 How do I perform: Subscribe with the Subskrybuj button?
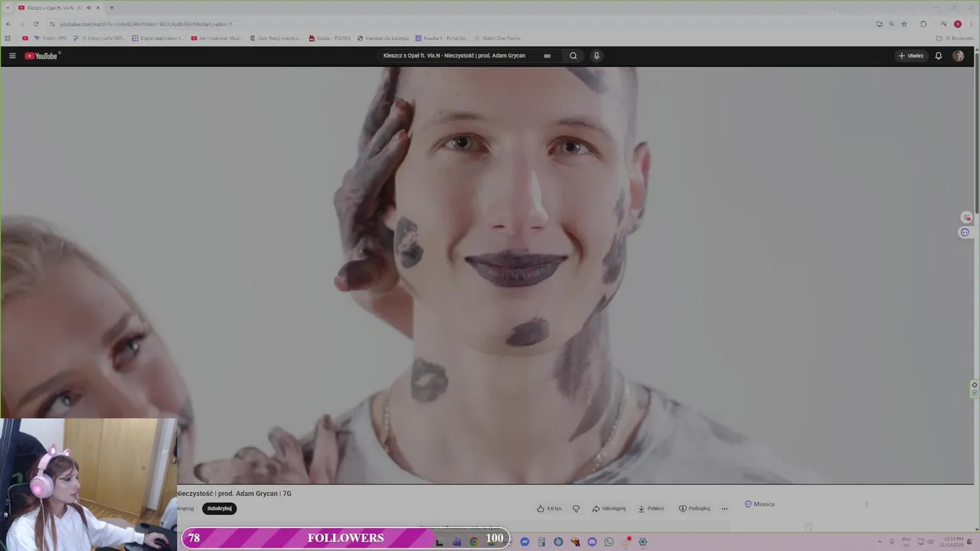coord(219,508)
